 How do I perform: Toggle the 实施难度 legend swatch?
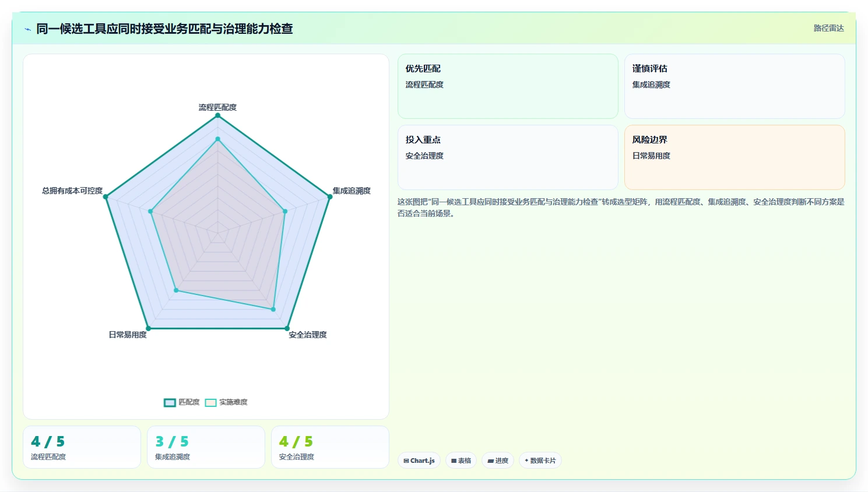pos(210,403)
